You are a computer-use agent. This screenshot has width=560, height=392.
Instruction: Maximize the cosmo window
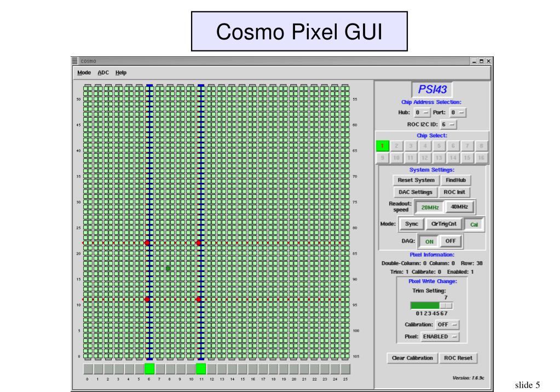pyautogui.click(x=481, y=61)
